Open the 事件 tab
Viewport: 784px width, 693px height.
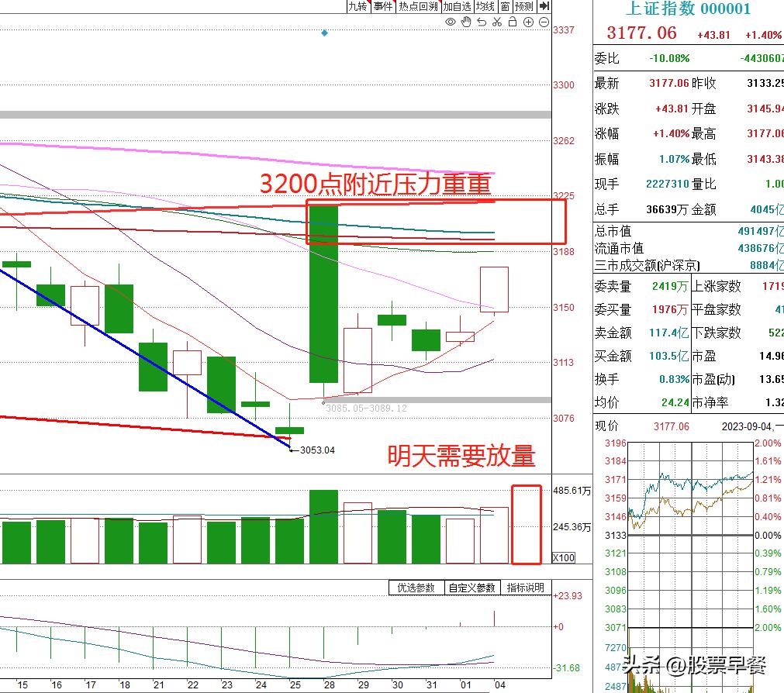point(384,6)
